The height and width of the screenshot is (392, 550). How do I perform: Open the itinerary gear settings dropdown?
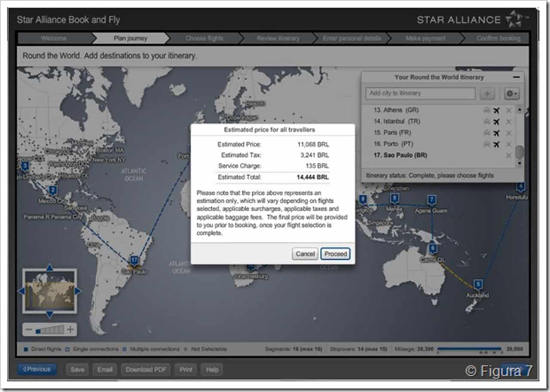(511, 93)
